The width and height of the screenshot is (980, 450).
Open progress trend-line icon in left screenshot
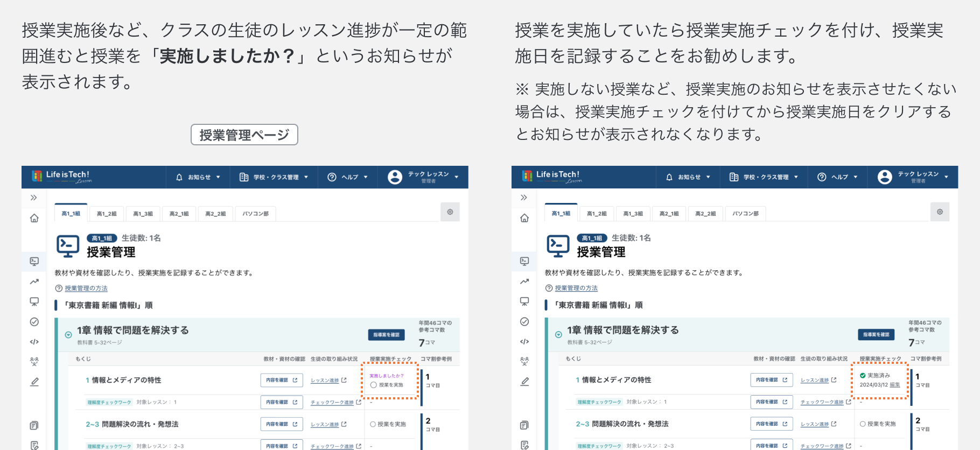point(34,282)
